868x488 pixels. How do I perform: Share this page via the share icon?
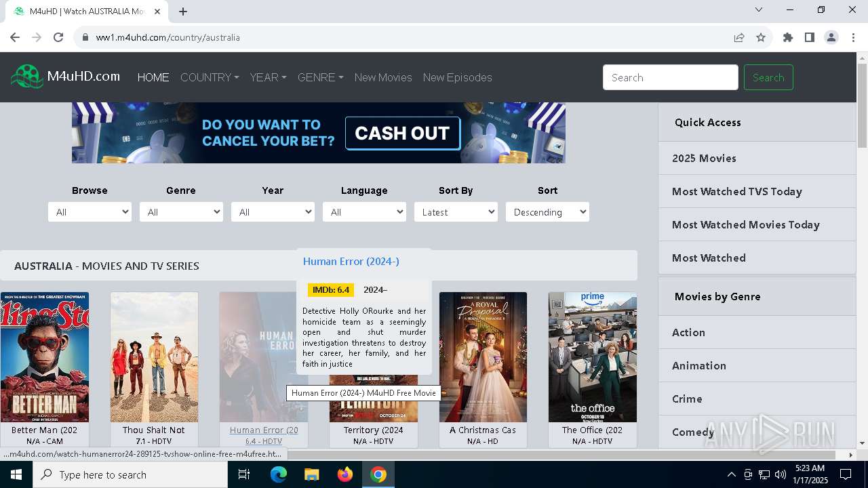click(x=739, y=37)
